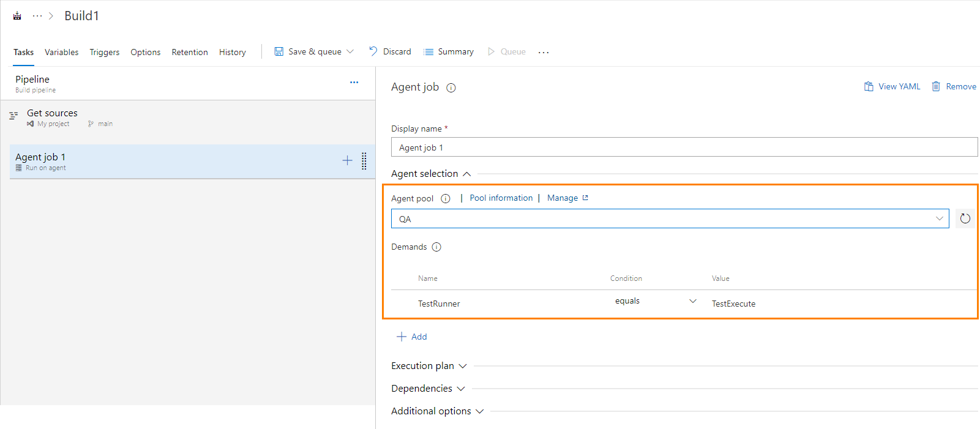Click the Agent job info icon
Screen dimensions: 980x429
(x=451, y=88)
